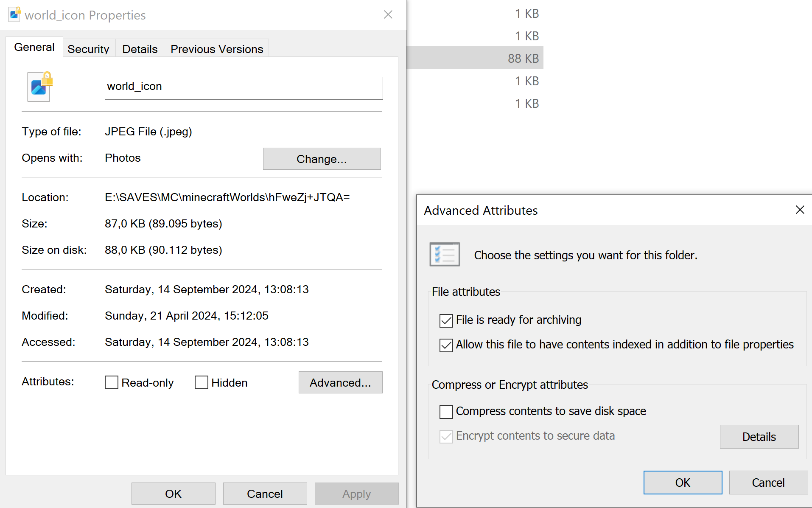Switch to the Security tab

tap(88, 49)
